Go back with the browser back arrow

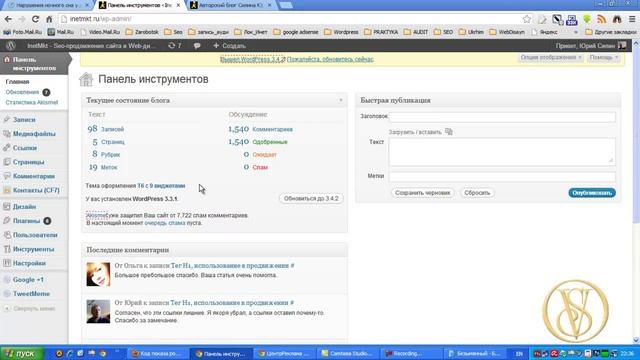pos(8,19)
